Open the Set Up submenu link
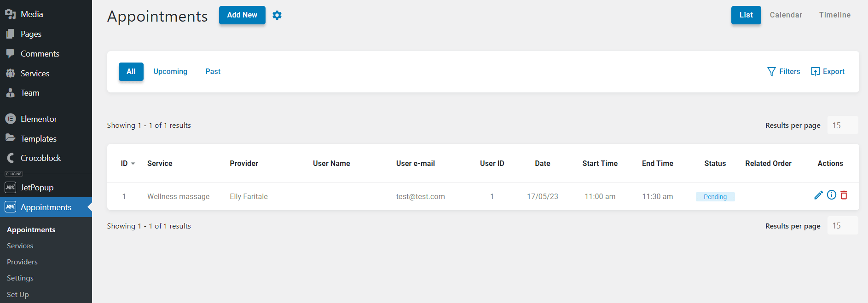This screenshot has width=868, height=303. click(x=18, y=295)
